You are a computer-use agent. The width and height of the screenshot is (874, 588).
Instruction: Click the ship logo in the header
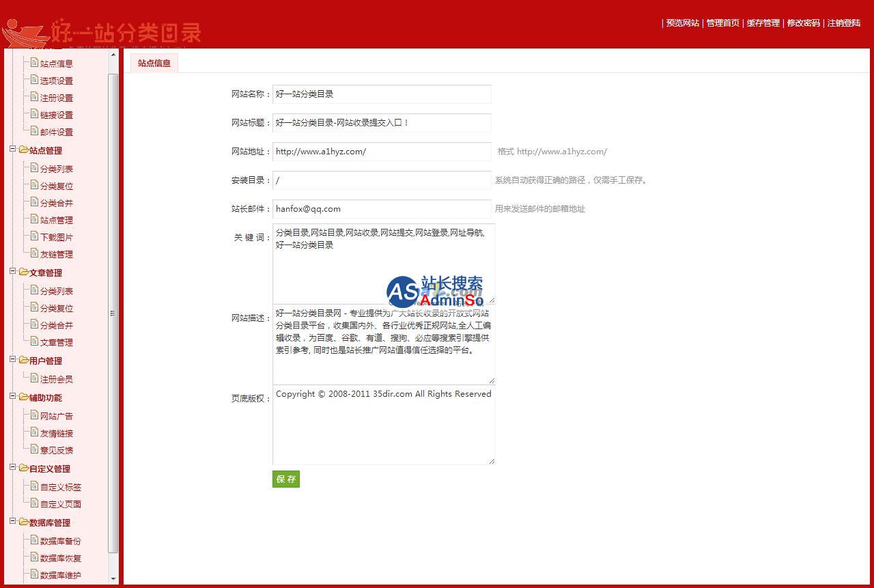pos(25,33)
